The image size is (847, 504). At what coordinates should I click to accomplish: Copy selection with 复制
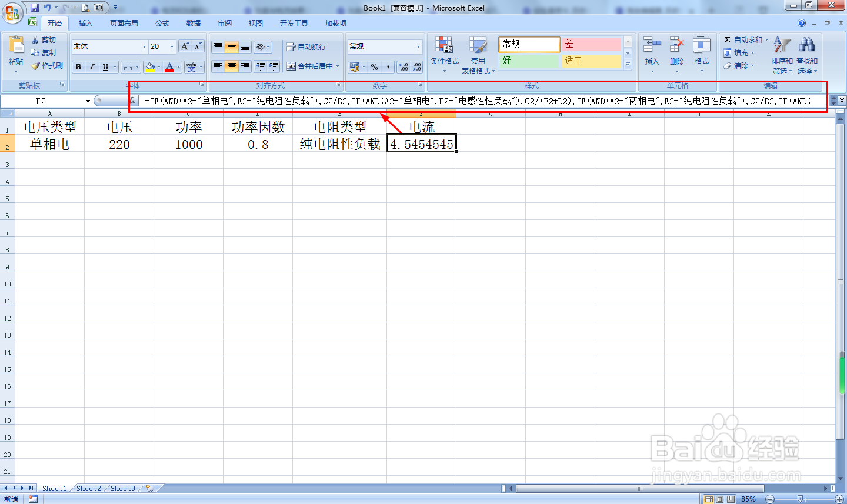44,53
